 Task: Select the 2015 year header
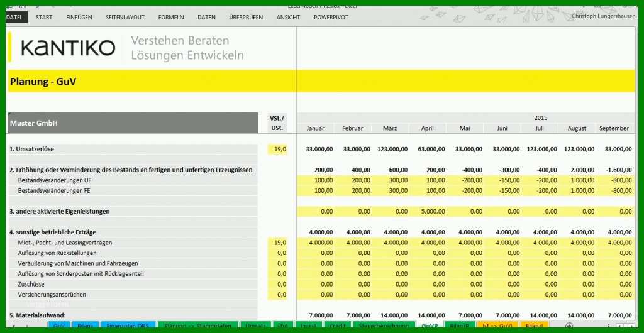(x=540, y=117)
